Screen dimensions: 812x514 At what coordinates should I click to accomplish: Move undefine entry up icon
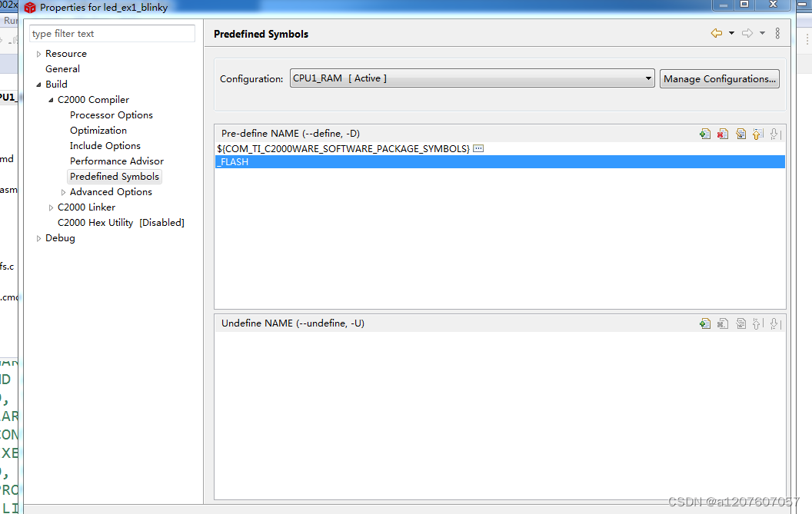tap(757, 323)
